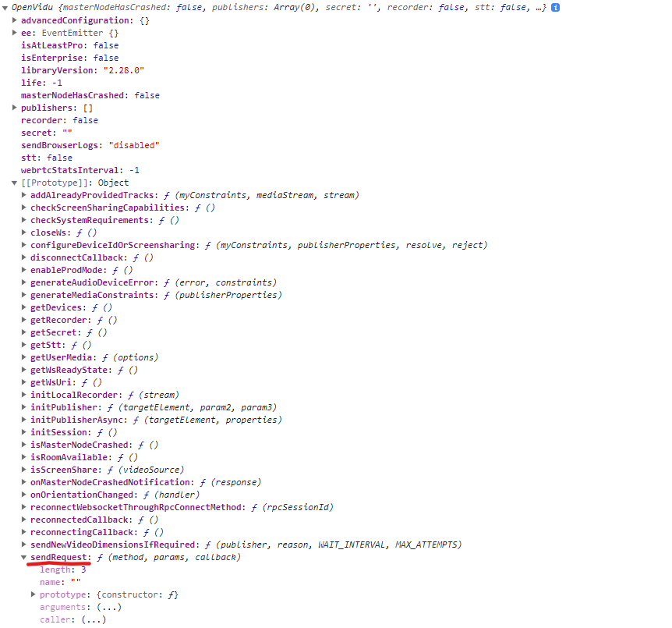Select the libraryVersion "2.28.0" value
The width and height of the screenshot is (672, 628).
(124, 70)
